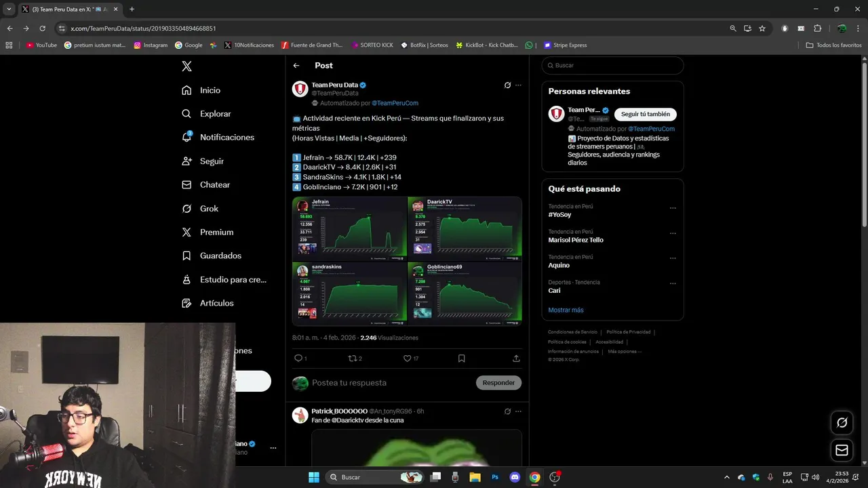Open the YouTube bookmark

41,45
